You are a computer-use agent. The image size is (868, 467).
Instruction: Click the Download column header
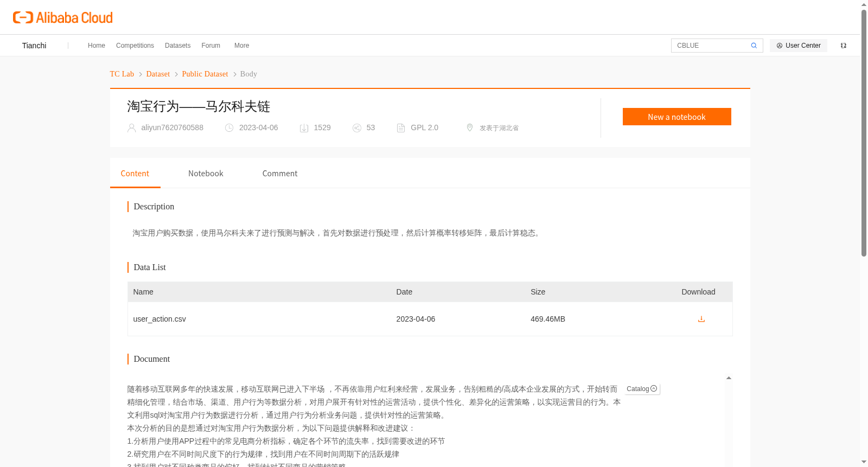(698, 292)
